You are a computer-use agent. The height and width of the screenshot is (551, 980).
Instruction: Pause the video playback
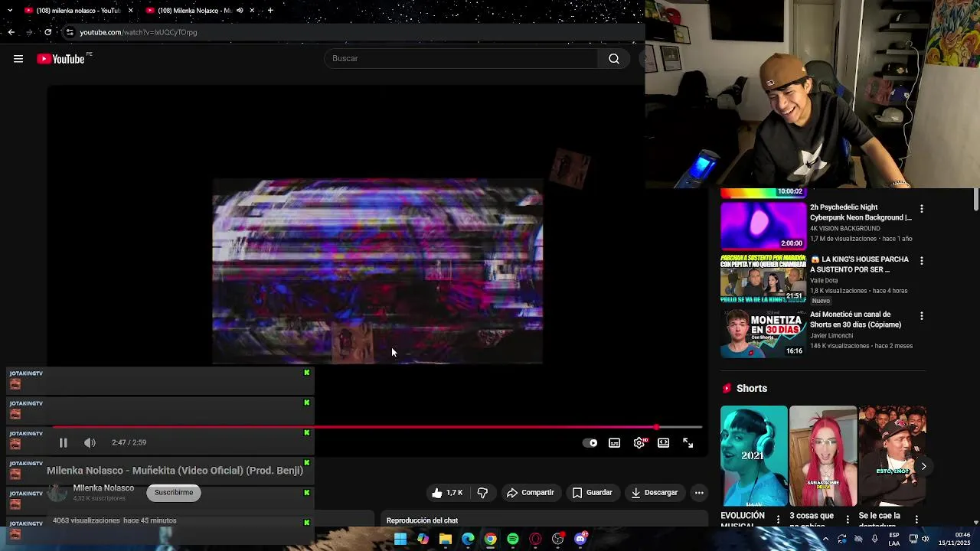(x=64, y=442)
